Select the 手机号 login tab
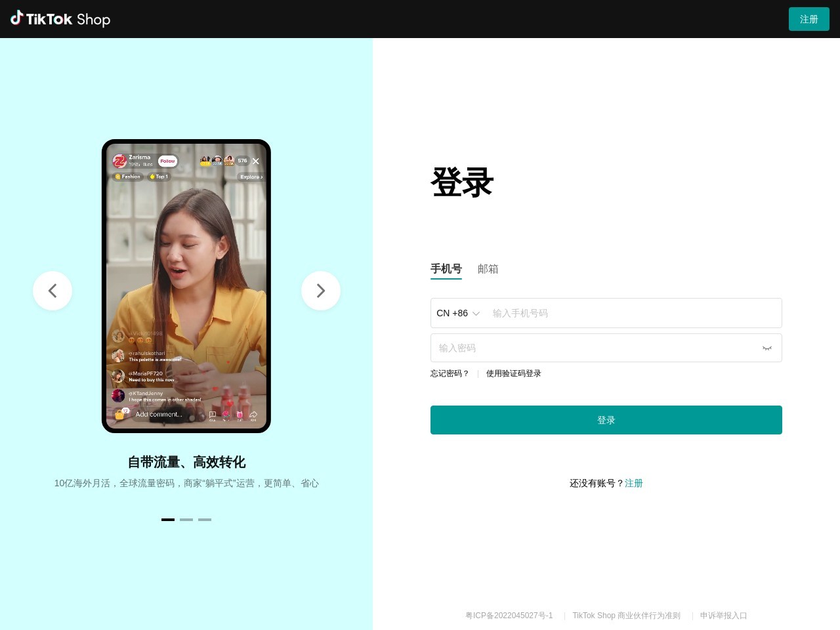The width and height of the screenshot is (840, 630). tap(446, 269)
